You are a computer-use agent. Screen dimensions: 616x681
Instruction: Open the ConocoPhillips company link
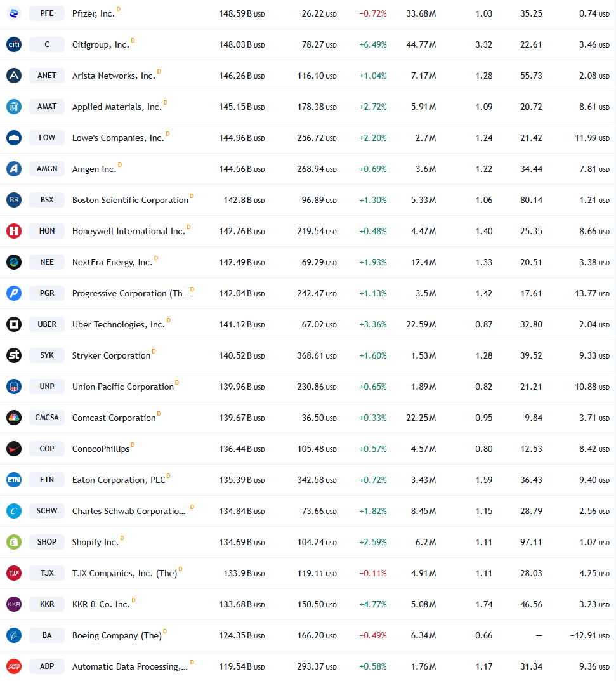[x=101, y=449]
